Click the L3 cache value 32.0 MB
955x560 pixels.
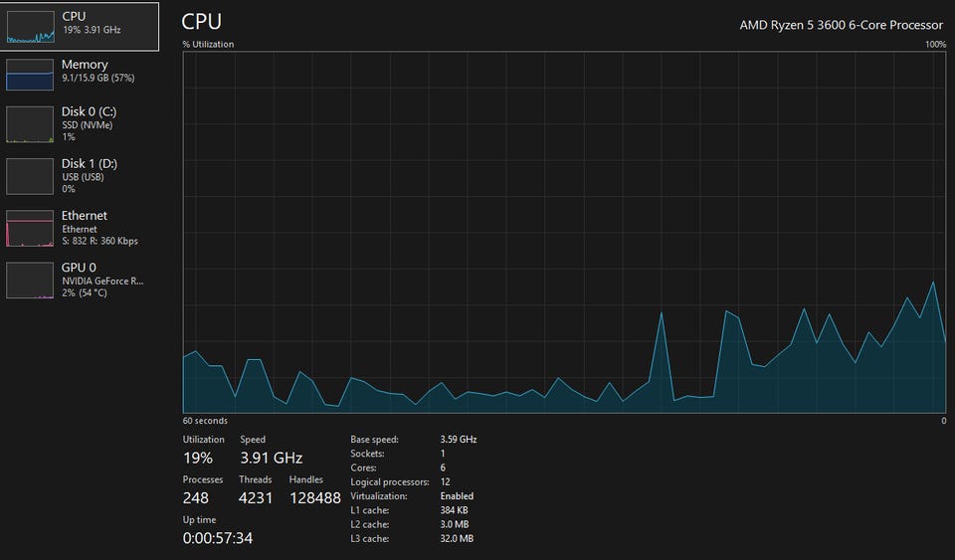click(457, 539)
